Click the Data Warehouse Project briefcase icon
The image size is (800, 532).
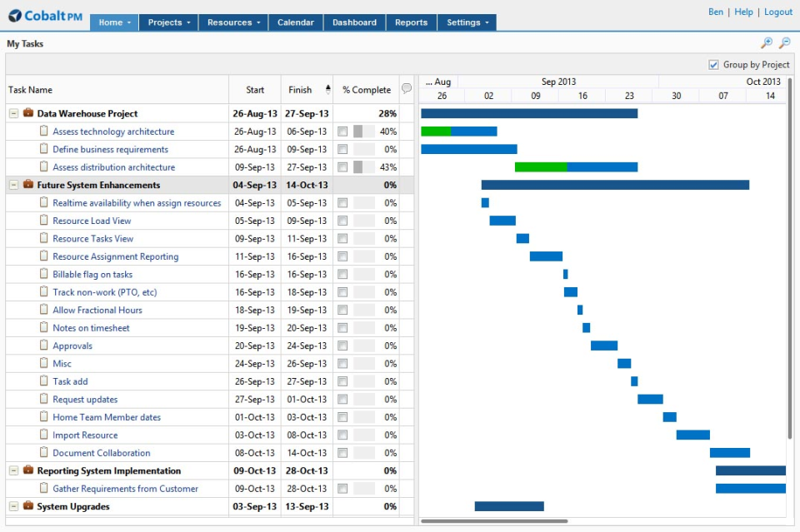click(x=27, y=113)
